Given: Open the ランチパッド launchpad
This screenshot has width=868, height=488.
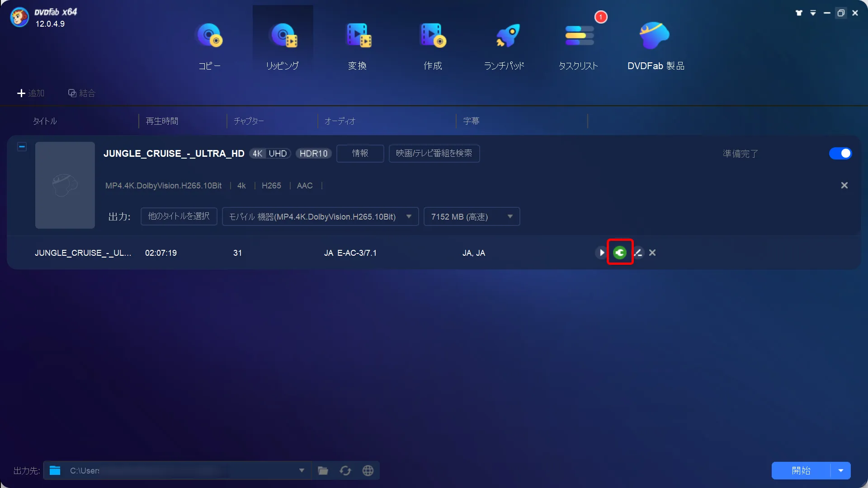Looking at the screenshot, I should pyautogui.click(x=505, y=47).
